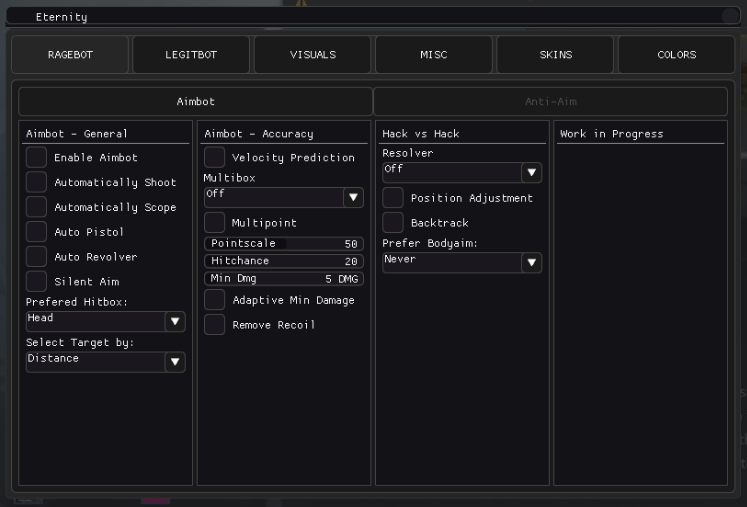
Task: Switch to the LEGITBOT tab
Action: tap(191, 55)
